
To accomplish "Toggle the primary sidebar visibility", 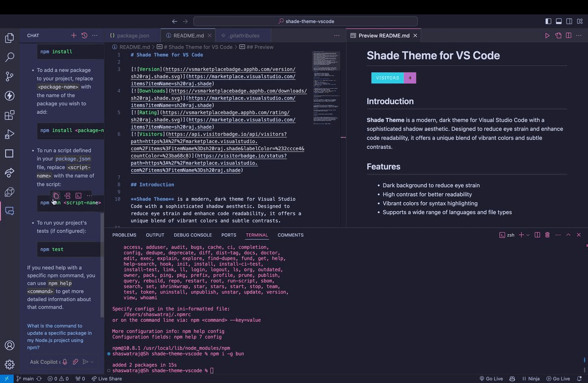I will pyautogui.click(x=547, y=21).
